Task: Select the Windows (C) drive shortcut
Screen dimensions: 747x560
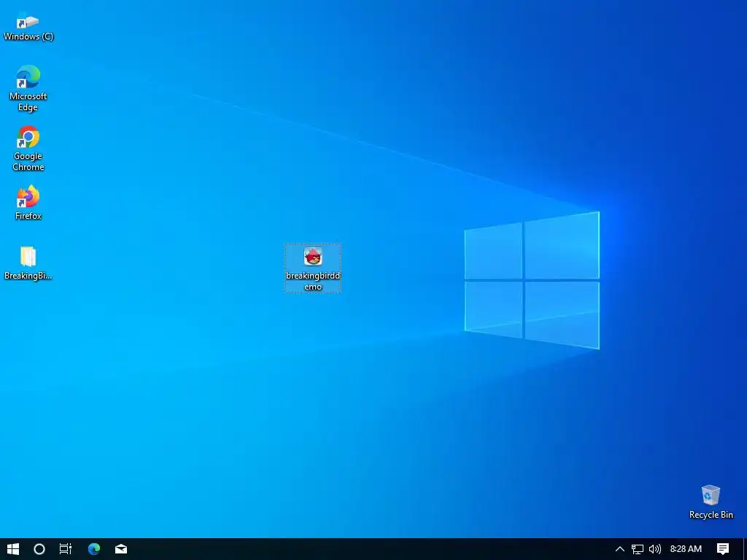Action: point(28,28)
